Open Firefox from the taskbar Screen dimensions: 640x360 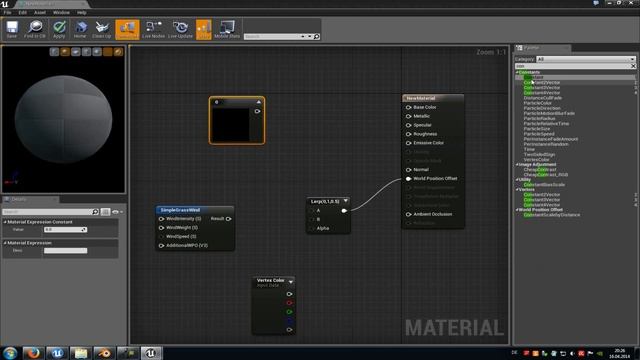pos(33,353)
